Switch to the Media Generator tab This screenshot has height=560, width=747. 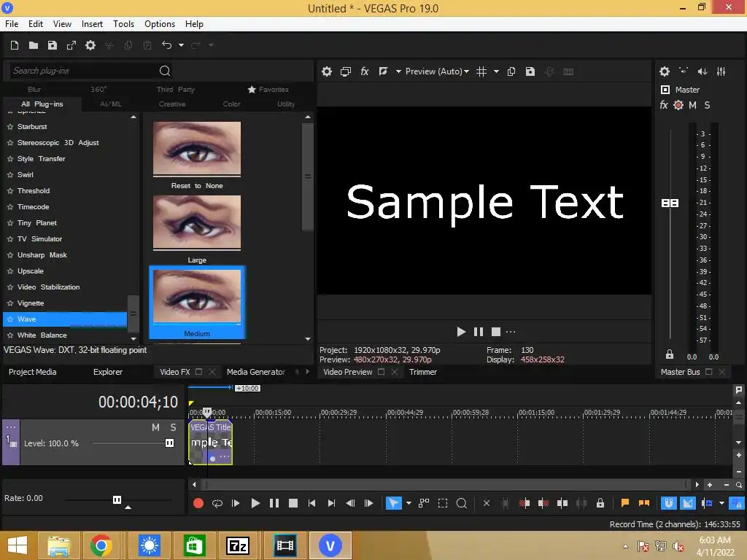[x=256, y=372]
